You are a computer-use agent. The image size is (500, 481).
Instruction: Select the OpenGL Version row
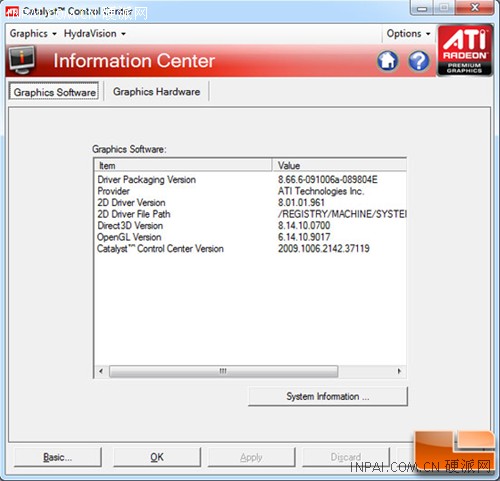pos(251,237)
